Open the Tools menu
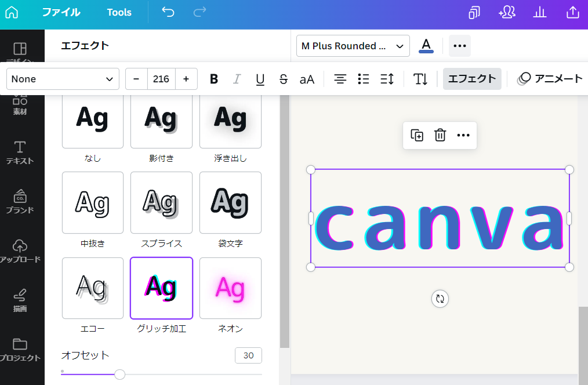 click(119, 12)
